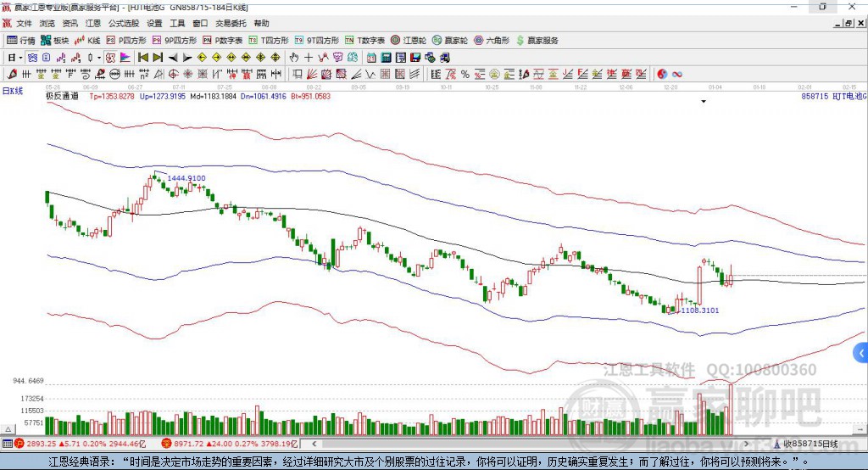Toggle the gradient color triangle icon
The width and height of the screenshot is (868, 470).
[125, 58]
